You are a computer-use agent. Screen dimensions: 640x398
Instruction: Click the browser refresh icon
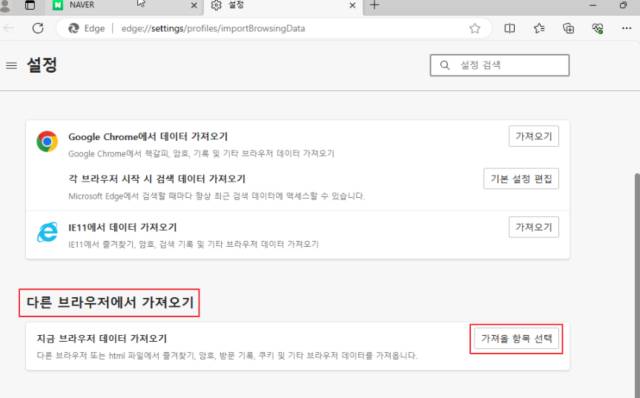38,28
